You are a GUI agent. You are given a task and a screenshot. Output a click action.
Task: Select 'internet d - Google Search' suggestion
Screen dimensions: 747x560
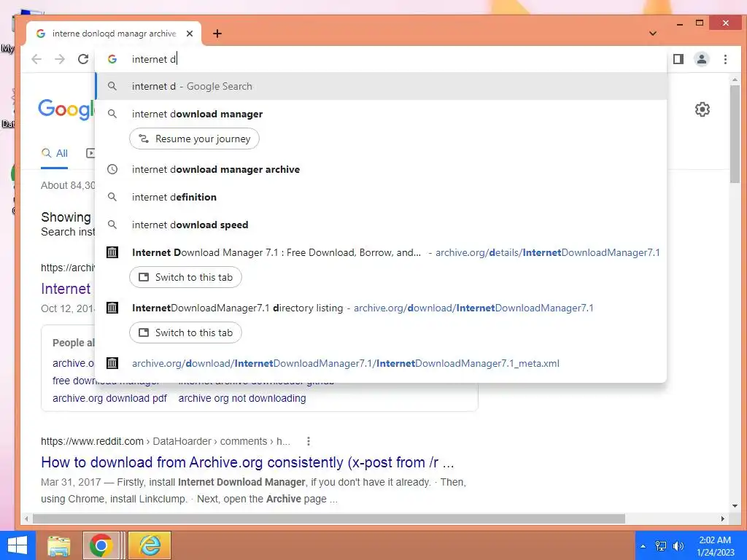pos(381,86)
